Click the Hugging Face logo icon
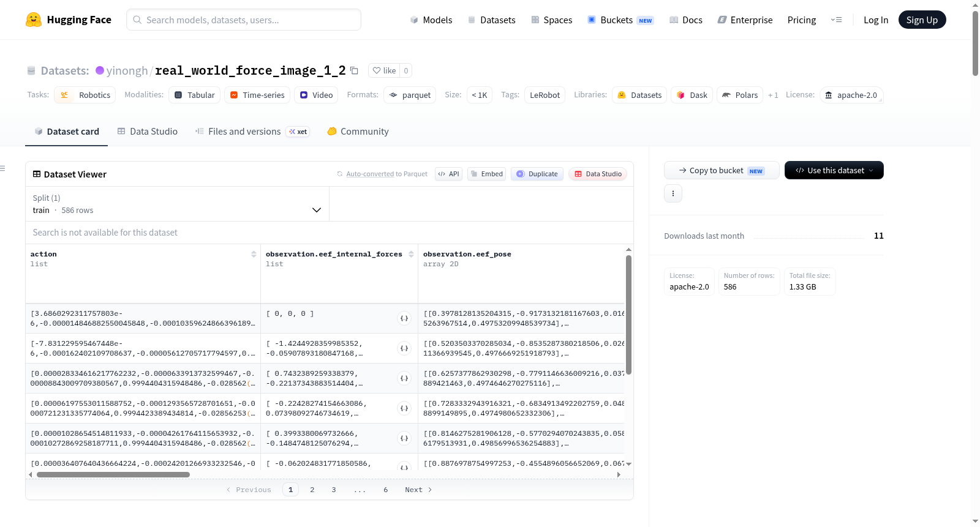Viewport: 980px width, 527px height. pyautogui.click(x=34, y=20)
